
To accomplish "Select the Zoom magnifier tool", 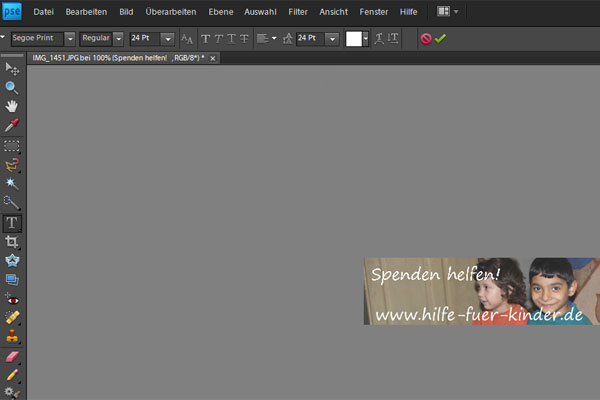I will pos(12,87).
